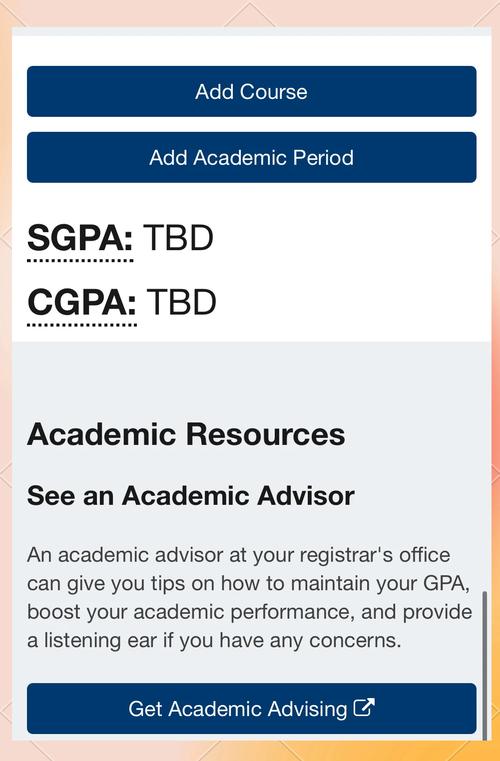Click empty white area right of SGPA
This screenshot has width=500, height=761.
click(350, 238)
